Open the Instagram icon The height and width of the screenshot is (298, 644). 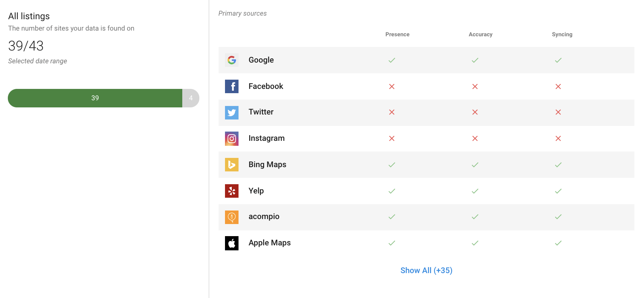coord(232,139)
